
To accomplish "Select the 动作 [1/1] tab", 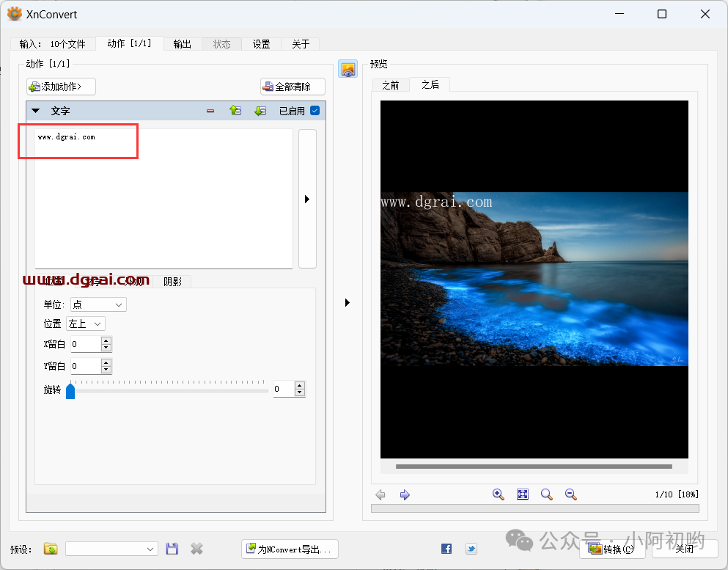I will [x=130, y=43].
